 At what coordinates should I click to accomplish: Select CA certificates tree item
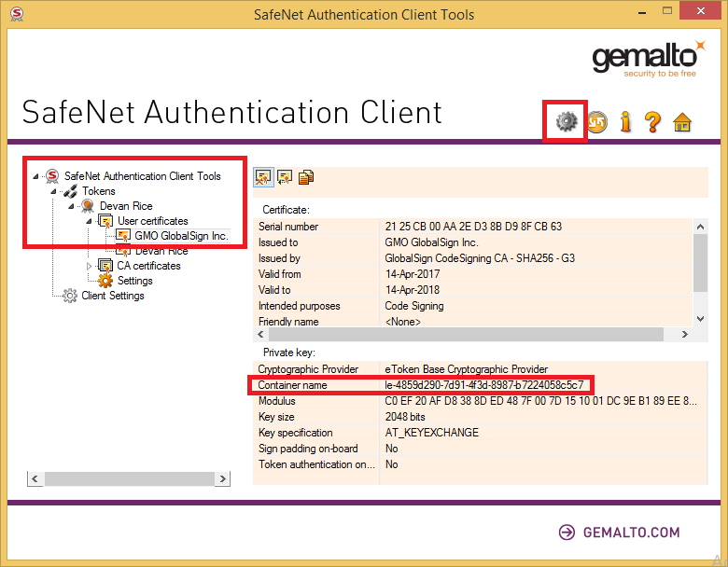tap(148, 266)
